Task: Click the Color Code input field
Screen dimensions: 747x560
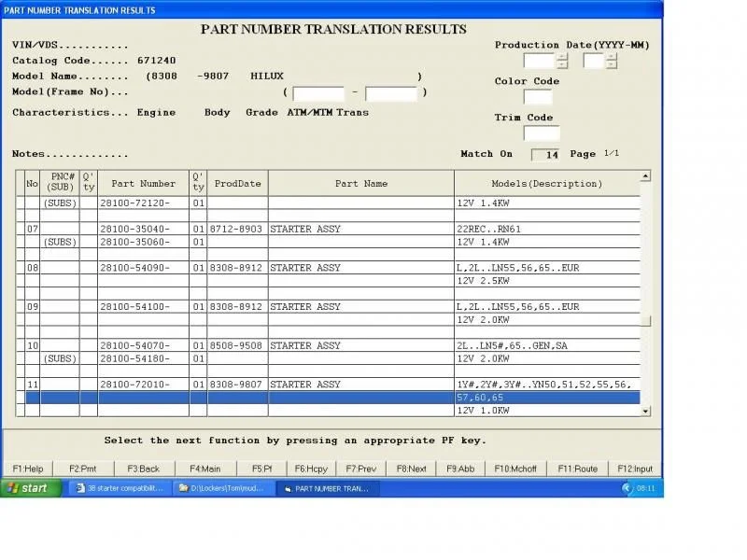Action: pos(538,97)
